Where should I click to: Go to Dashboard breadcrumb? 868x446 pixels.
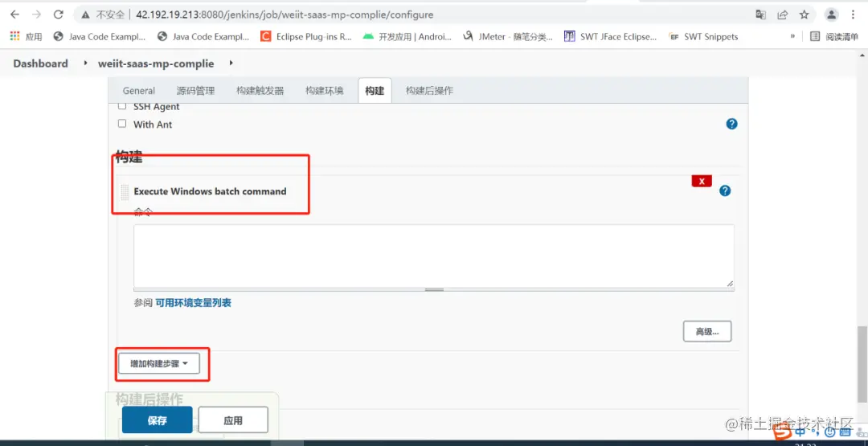click(40, 63)
